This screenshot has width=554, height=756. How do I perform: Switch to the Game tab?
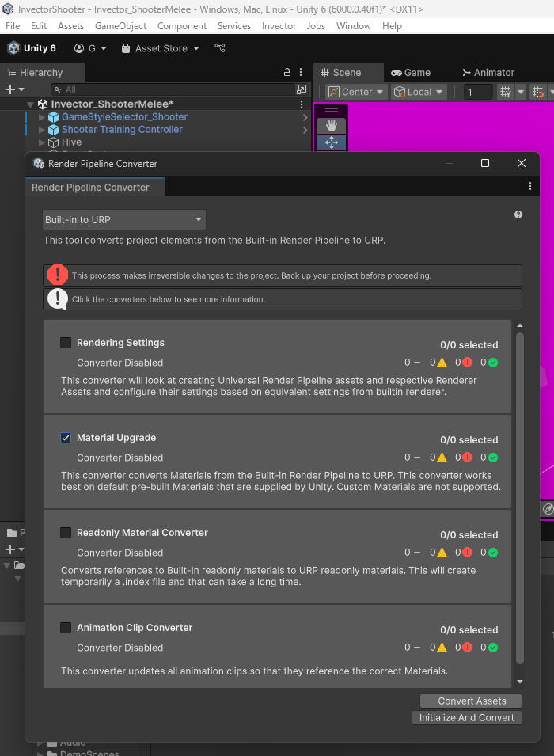coord(411,72)
